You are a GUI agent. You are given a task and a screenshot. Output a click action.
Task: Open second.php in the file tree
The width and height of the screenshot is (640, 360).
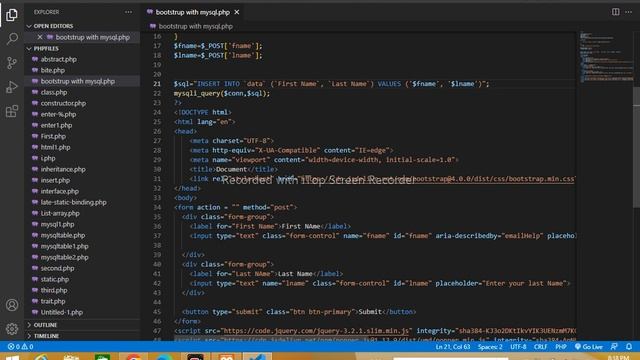58,269
